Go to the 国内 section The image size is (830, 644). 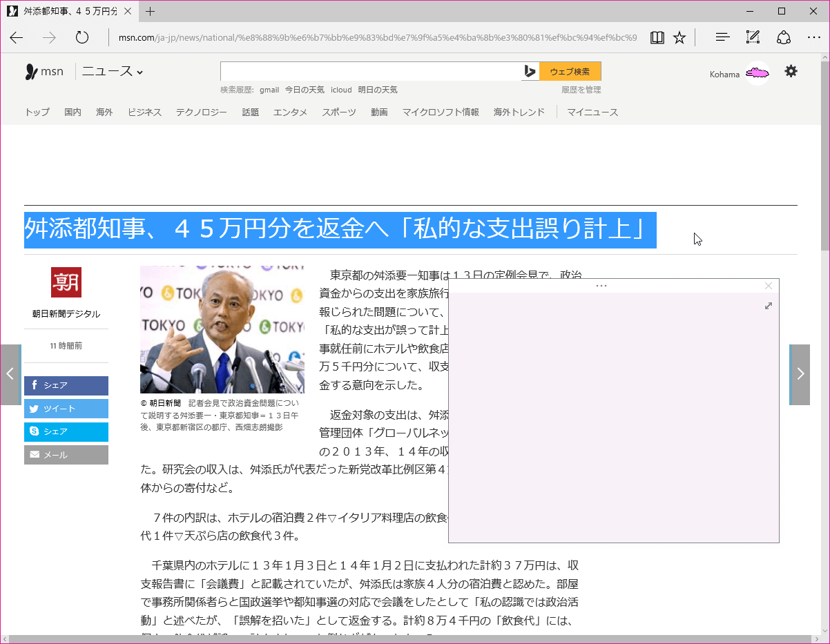point(73,112)
